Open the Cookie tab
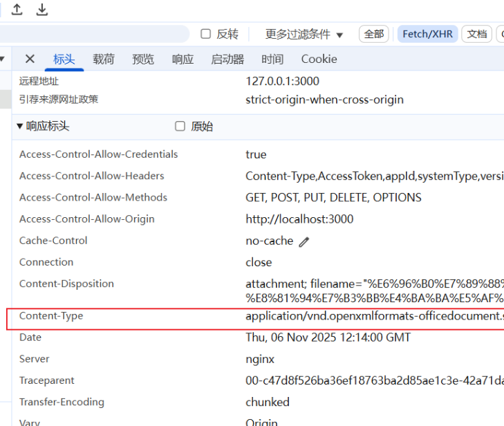Image resolution: width=504 pixels, height=426 pixels. tap(319, 59)
